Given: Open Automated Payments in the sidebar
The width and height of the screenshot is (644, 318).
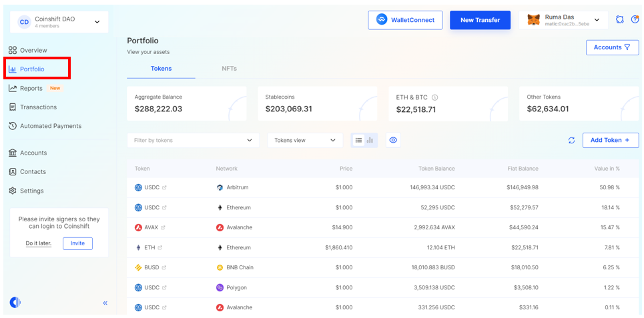Looking at the screenshot, I should (x=50, y=126).
